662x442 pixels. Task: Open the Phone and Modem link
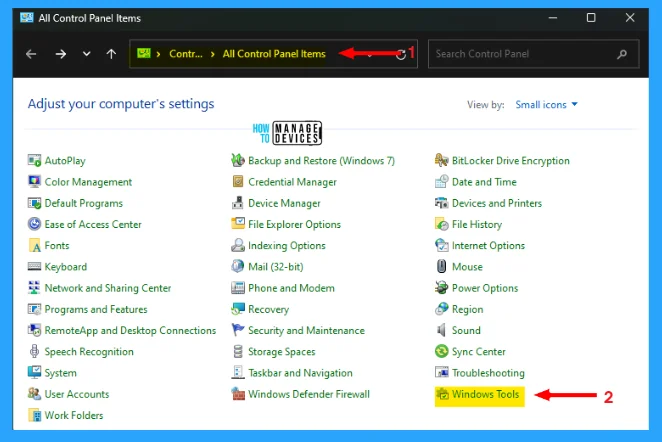click(291, 288)
